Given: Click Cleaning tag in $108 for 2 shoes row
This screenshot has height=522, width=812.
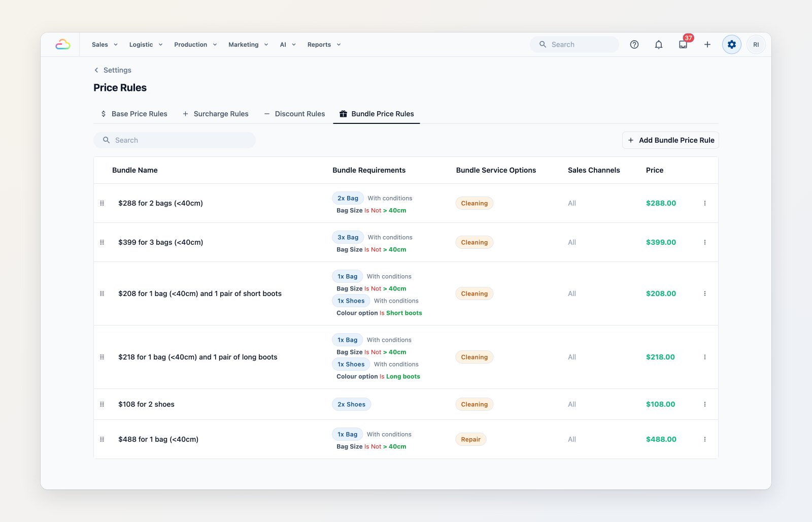Looking at the screenshot, I should point(474,404).
